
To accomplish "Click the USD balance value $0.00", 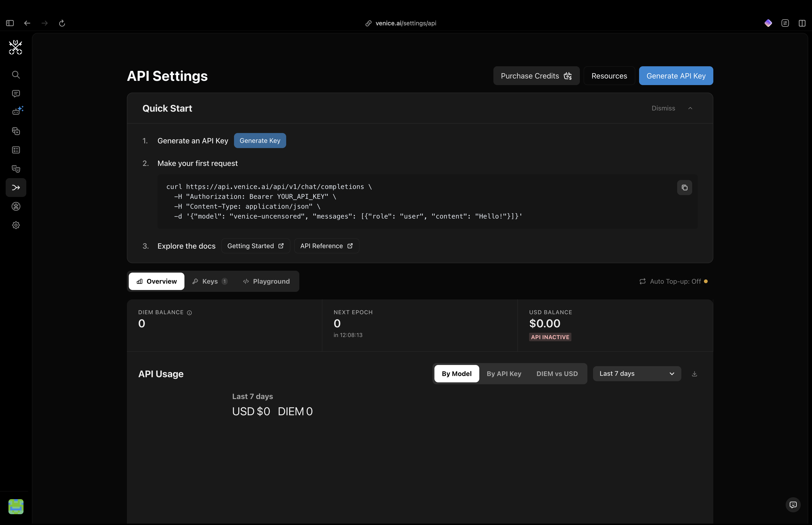I will tap(545, 324).
